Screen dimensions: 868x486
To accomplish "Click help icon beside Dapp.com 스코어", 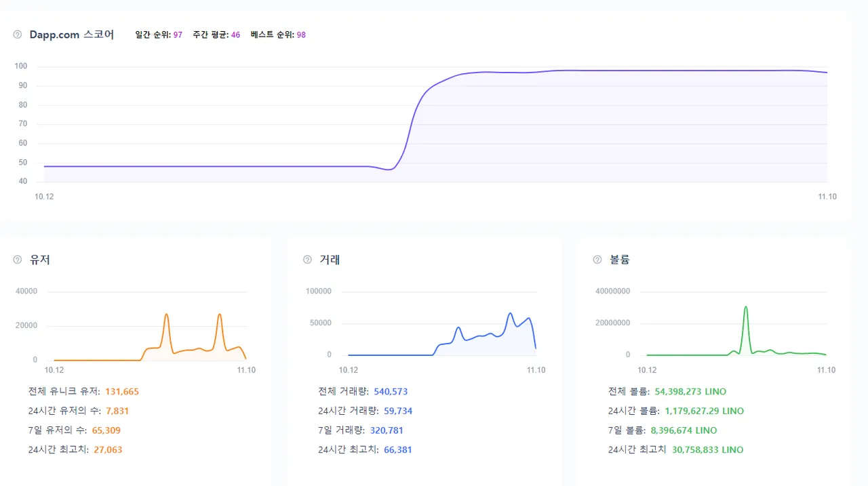I will click(18, 35).
